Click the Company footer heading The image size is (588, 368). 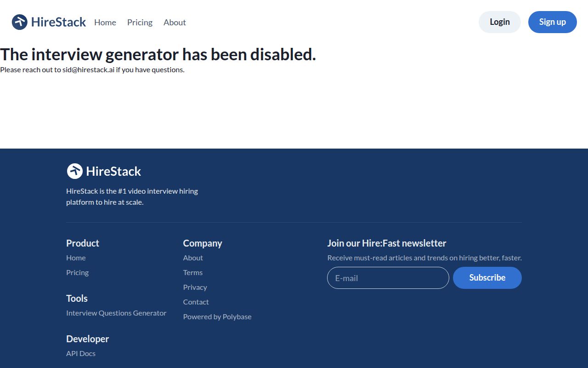point(203,243)
